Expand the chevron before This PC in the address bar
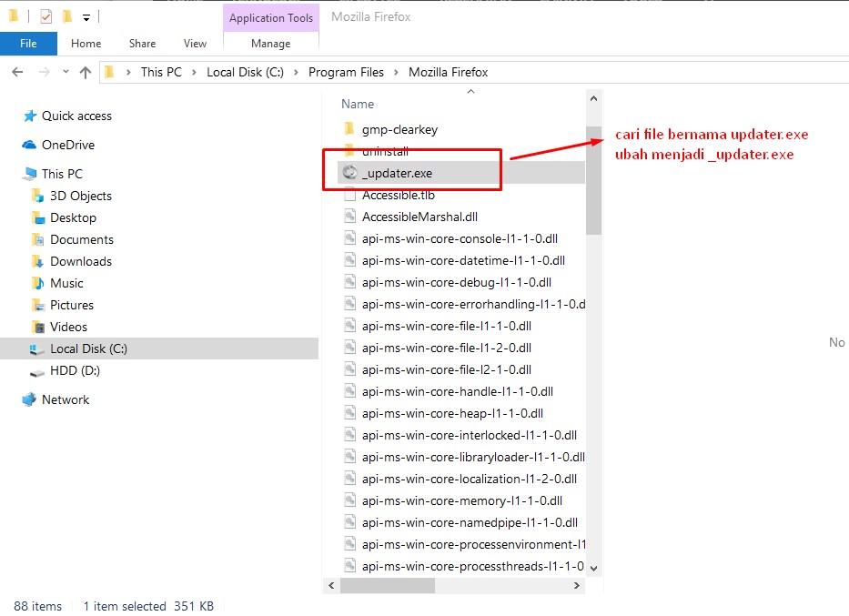Image resolution: width=849 pixels, height=616 pixels. (x=128, y=73)
